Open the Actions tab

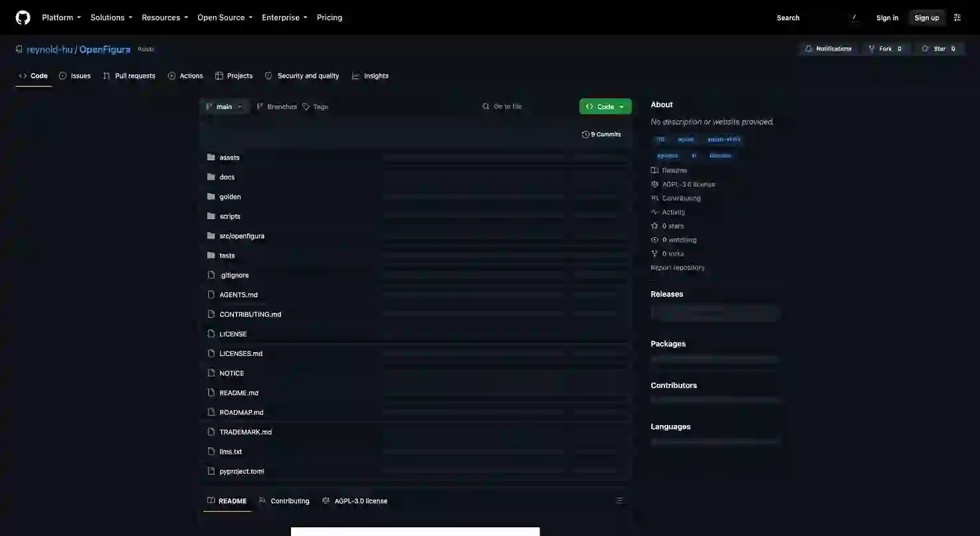[185, 76]
